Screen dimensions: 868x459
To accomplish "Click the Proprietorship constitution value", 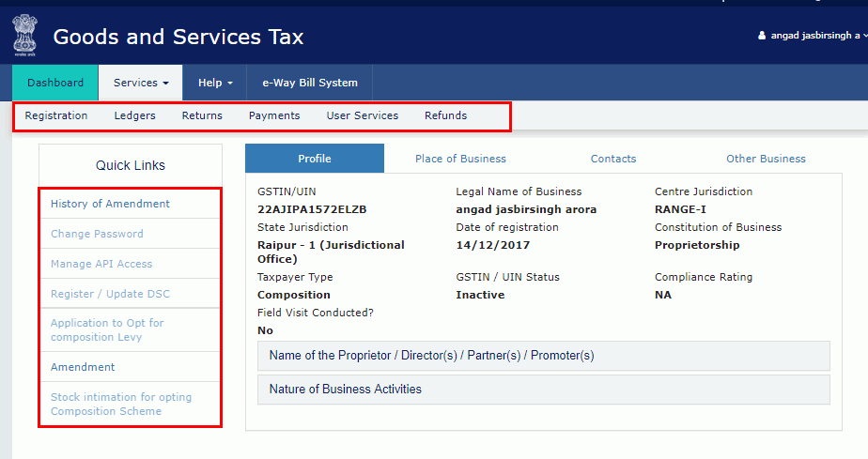I will coord(697,245).
